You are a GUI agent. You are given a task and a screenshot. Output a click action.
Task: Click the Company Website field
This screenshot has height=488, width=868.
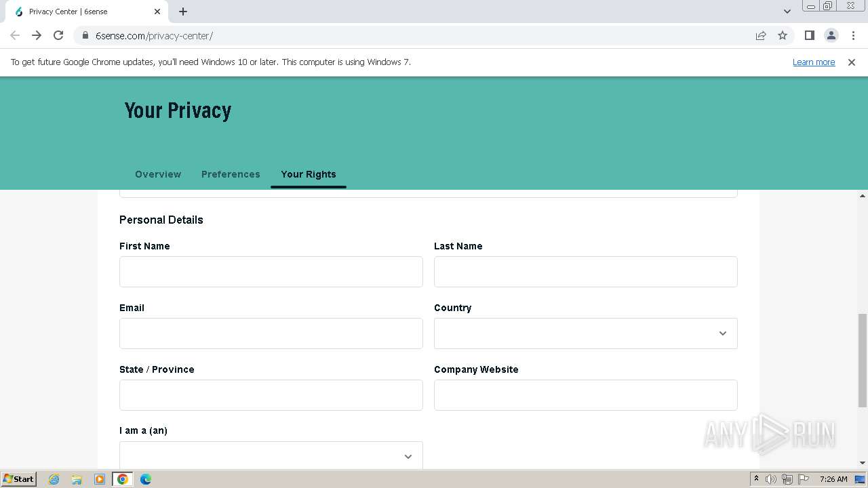pyautogui.click(x=586, y=395)
